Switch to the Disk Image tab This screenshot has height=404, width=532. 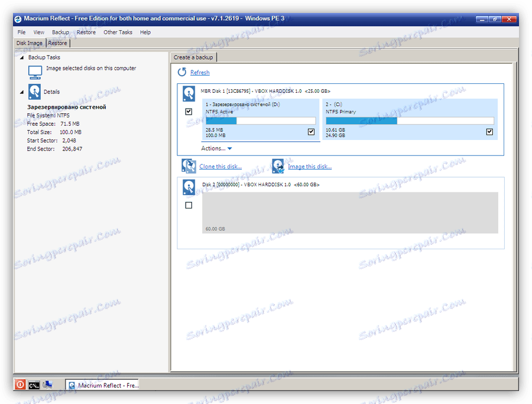coord(30,43)
